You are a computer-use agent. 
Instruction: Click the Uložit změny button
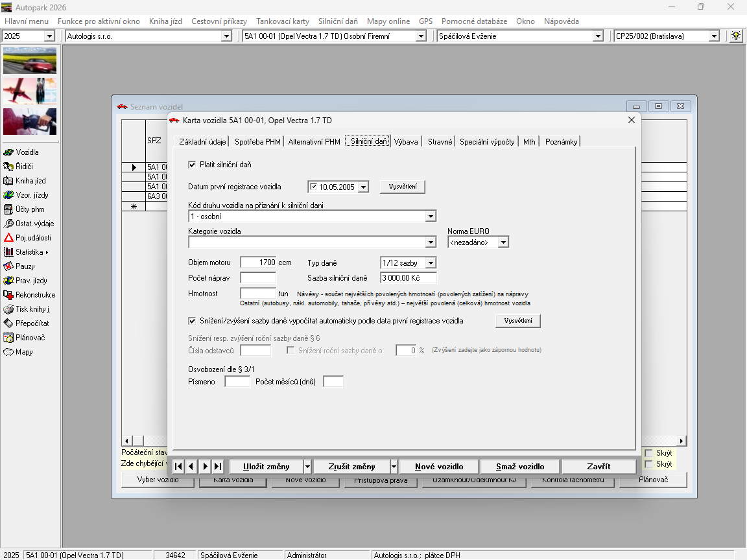coord(266,467)
